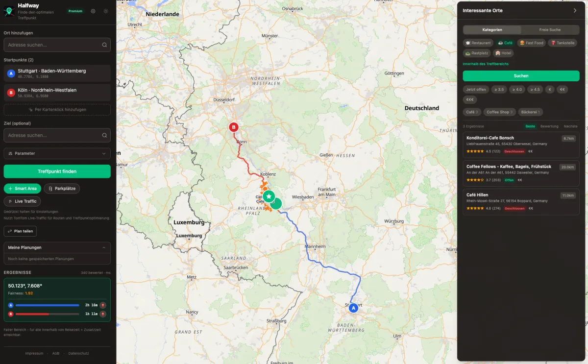Click the green star meeting point marker
588x364 pixels.
pos(269,196)
